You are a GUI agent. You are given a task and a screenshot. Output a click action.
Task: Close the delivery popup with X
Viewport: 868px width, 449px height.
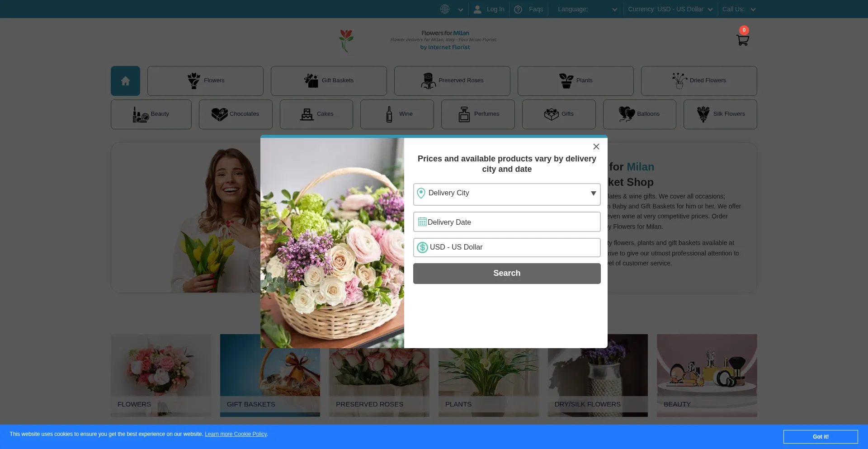click(596, 147)
